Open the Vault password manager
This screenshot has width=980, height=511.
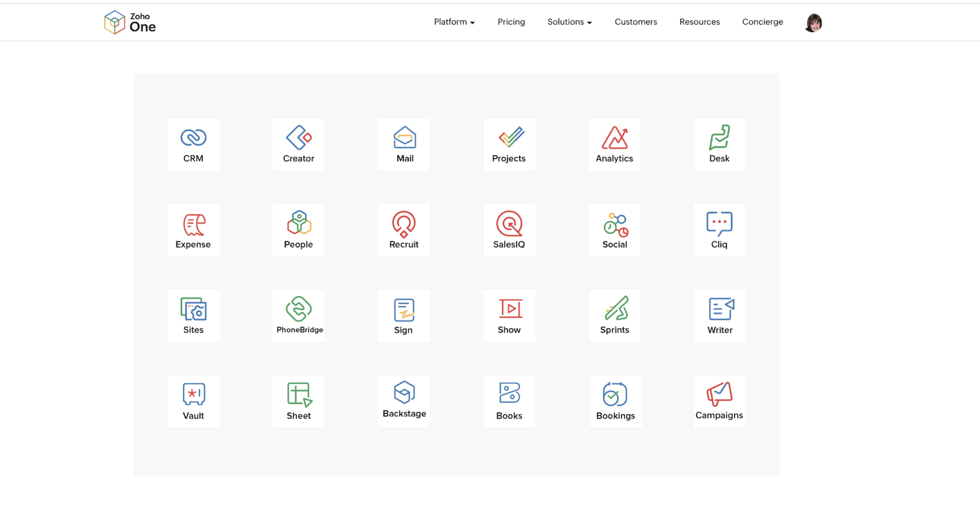(193, 401)
